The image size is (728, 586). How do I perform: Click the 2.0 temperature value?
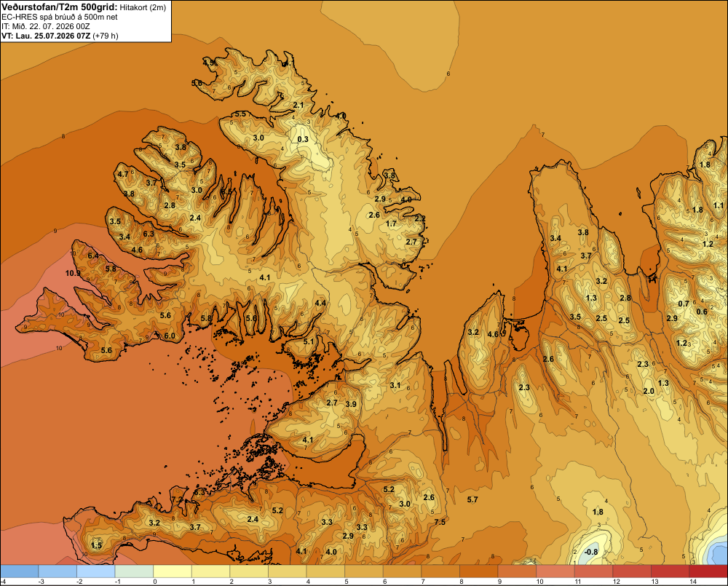pyautogui.click(x=649, y=391)
